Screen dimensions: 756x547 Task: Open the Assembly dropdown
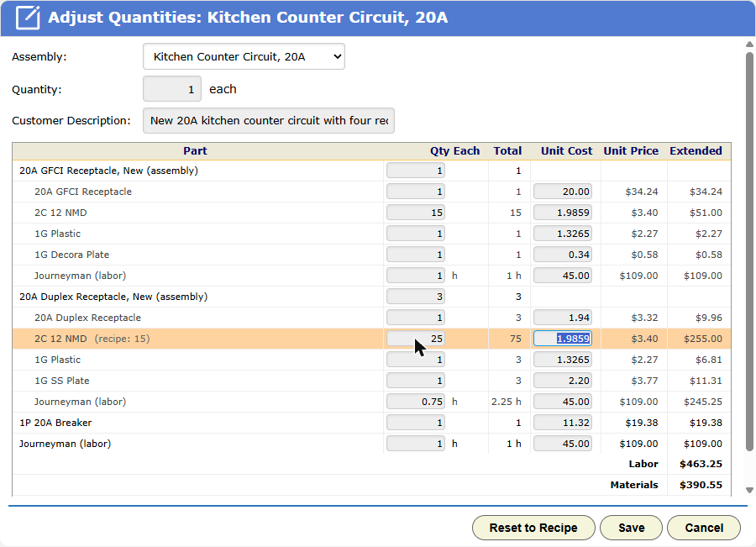click(244, 56)
